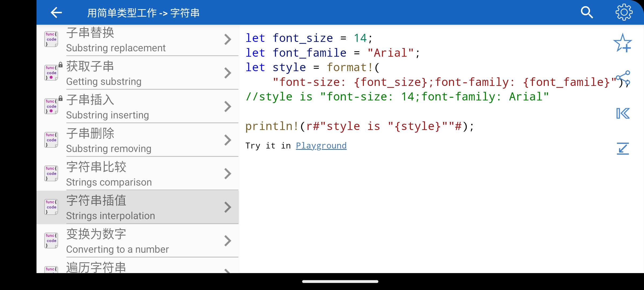Tap the Getting substring entry

click(137, 73)
